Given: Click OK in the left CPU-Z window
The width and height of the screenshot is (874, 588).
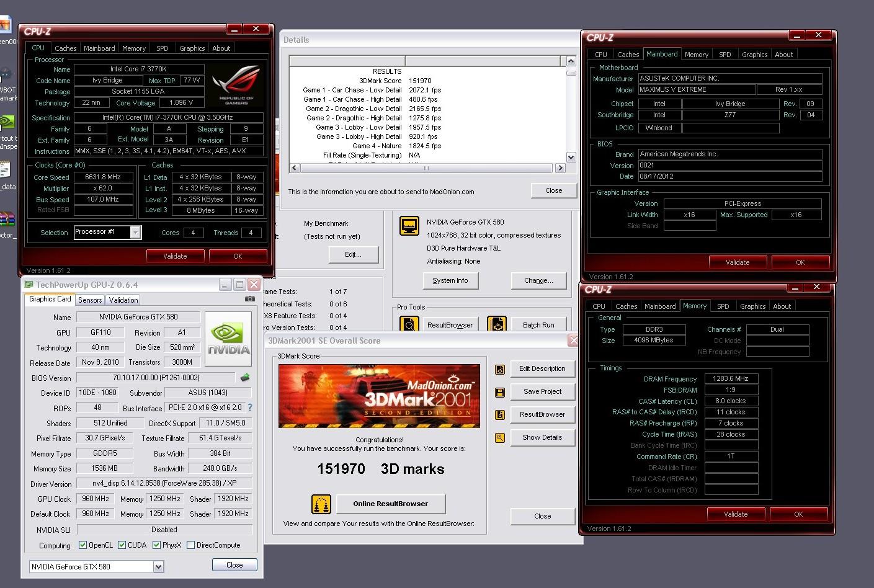Looking at the screenshot, I should pyautogui.click(x=238, y=256).
